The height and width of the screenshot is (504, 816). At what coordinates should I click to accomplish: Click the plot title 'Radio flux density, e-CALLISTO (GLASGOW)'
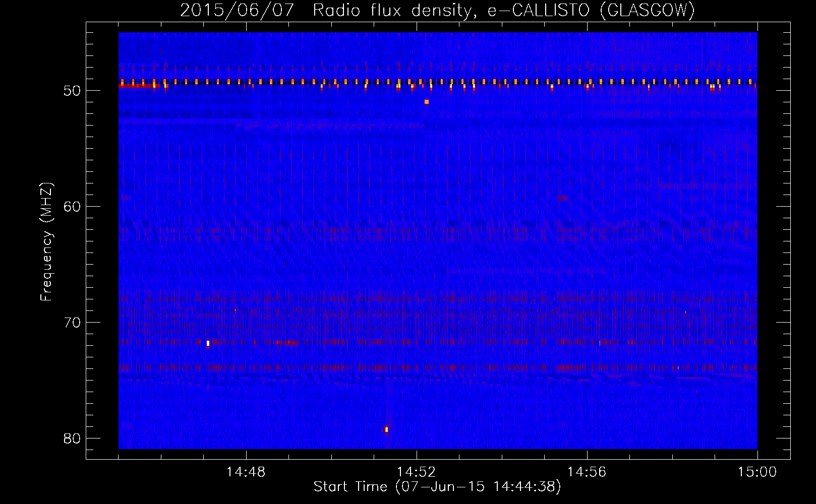click(504, 10)
